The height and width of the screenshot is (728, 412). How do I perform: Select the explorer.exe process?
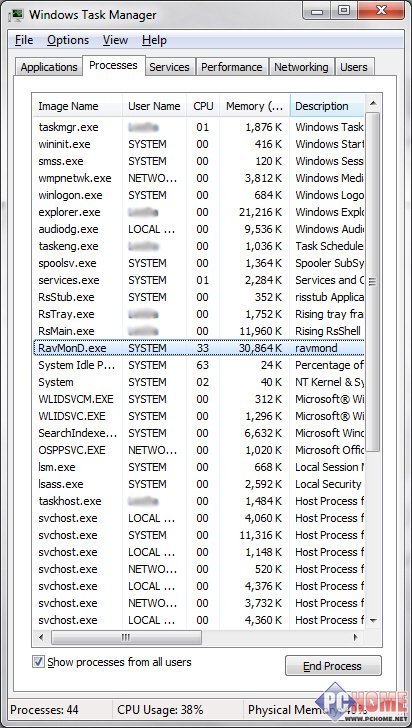(199, 212)
